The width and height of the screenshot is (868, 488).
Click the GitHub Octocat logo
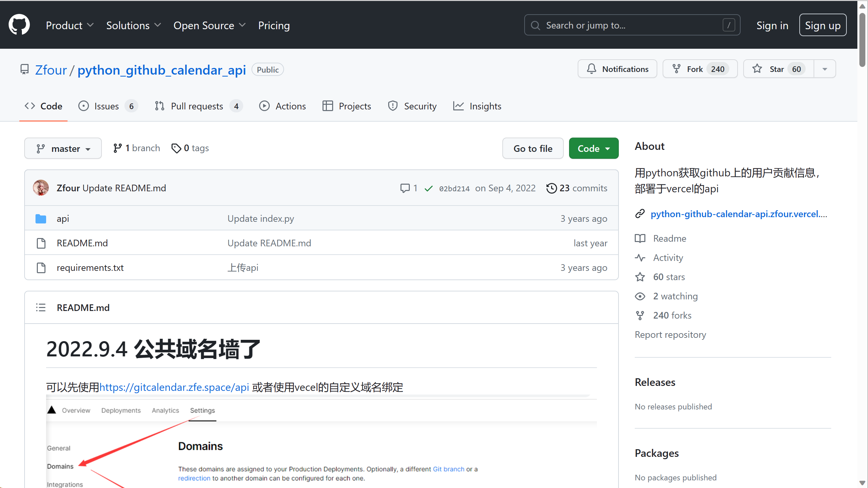19,25
